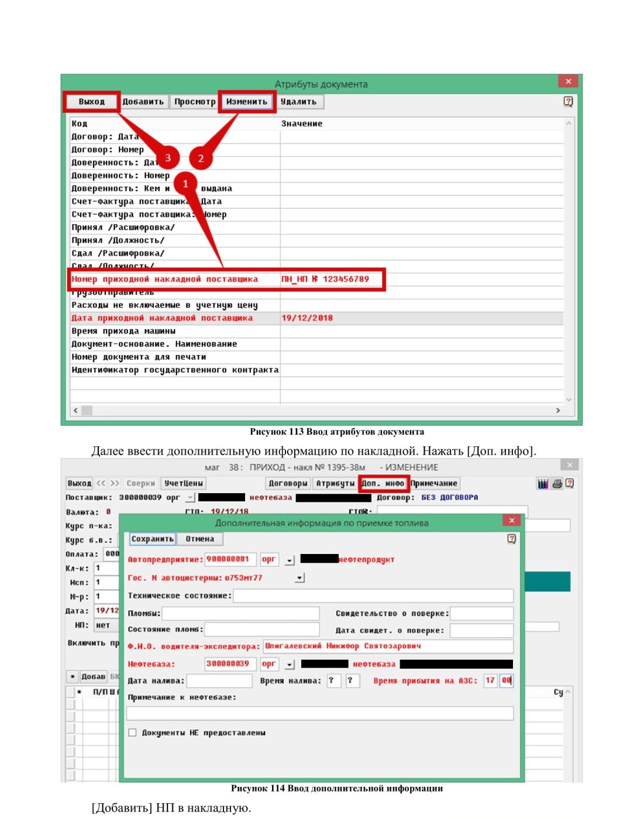Image resolution: width=644 pixels, height=819 pixels.
Task: Click attributes list vertical scrollbar down arrow
Action: point(569,400)
